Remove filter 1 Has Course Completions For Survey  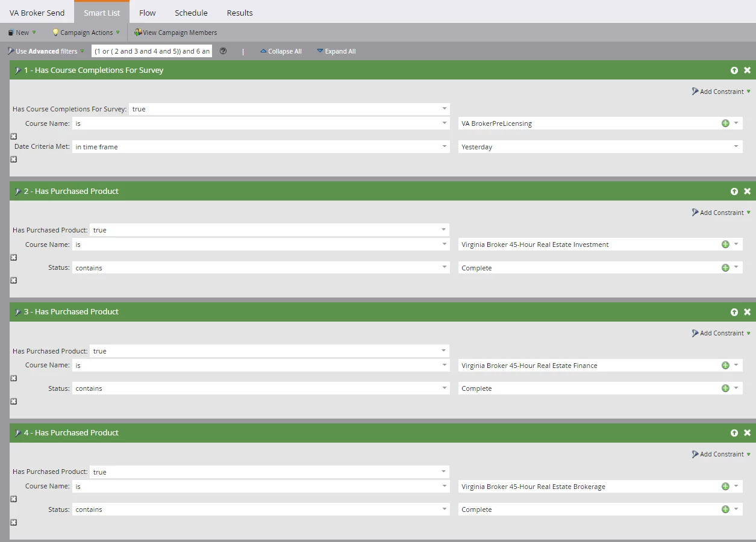748,70
